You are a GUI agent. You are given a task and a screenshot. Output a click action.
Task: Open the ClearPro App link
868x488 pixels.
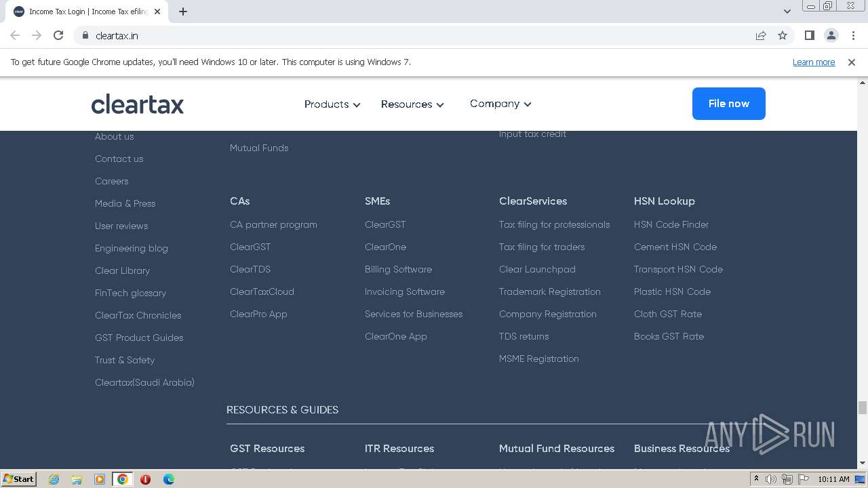[258, 314]
